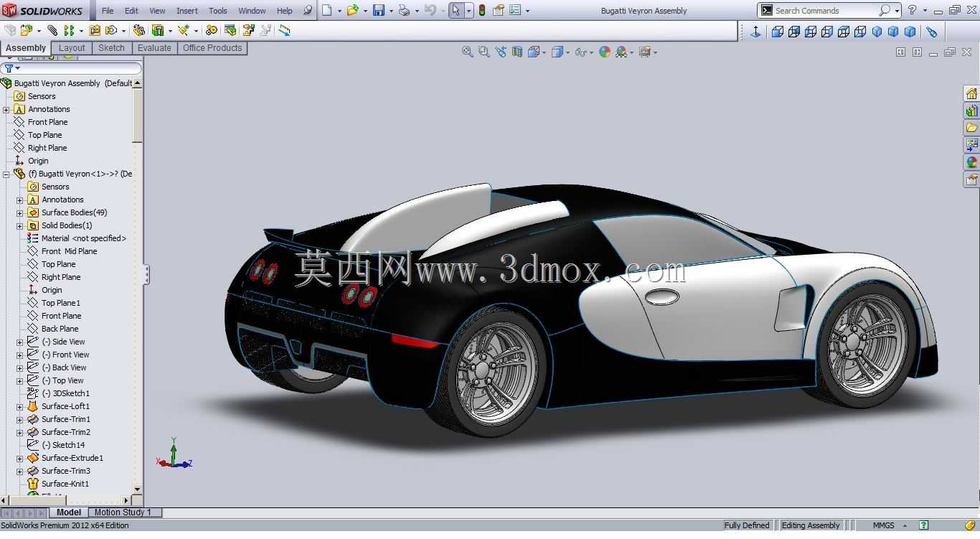980x539 pixels.
Task: Collapse the Bugatti Veyron<1> part node
Action: pyautogui.click(x=6, y=174)
